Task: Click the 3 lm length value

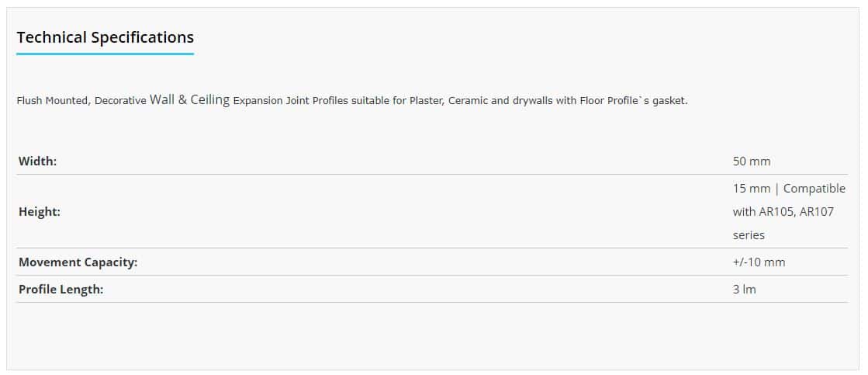Action: coord(744,289)
